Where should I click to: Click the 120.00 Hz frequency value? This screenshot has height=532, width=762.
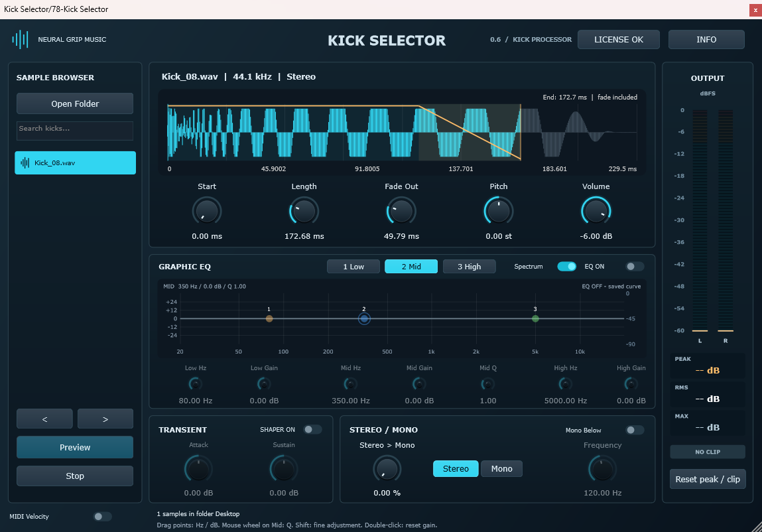[x=603, y=493]
